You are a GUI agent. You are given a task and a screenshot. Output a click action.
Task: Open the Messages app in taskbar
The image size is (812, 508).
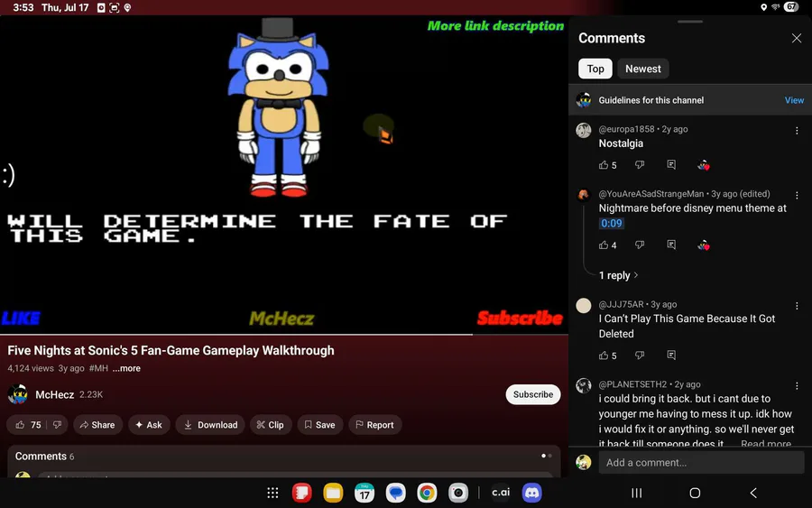click(396, 493)
